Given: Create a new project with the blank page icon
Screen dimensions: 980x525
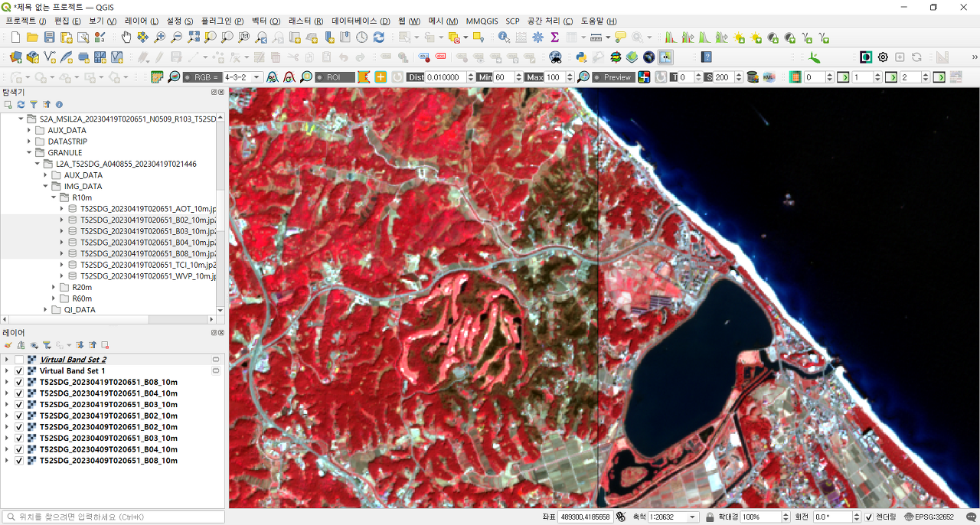Looking at the screenshot, I should coord(15,37).
